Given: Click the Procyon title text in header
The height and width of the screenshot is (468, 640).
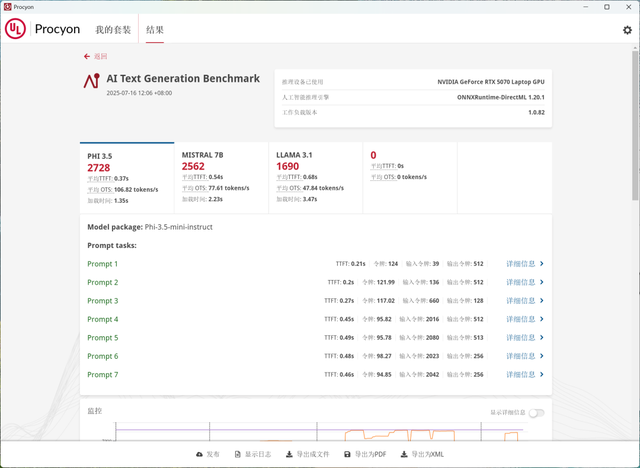Looking at the screenshot, I should [x=57, y=29].
